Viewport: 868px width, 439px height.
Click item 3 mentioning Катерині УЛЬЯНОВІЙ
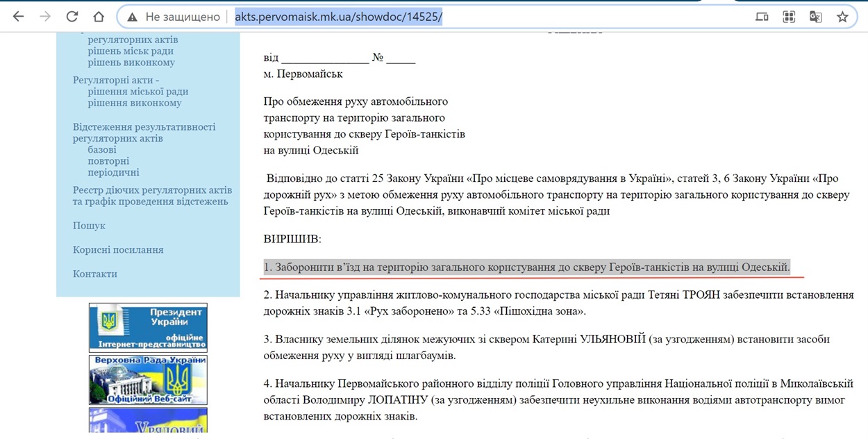(x=546, y=347)
